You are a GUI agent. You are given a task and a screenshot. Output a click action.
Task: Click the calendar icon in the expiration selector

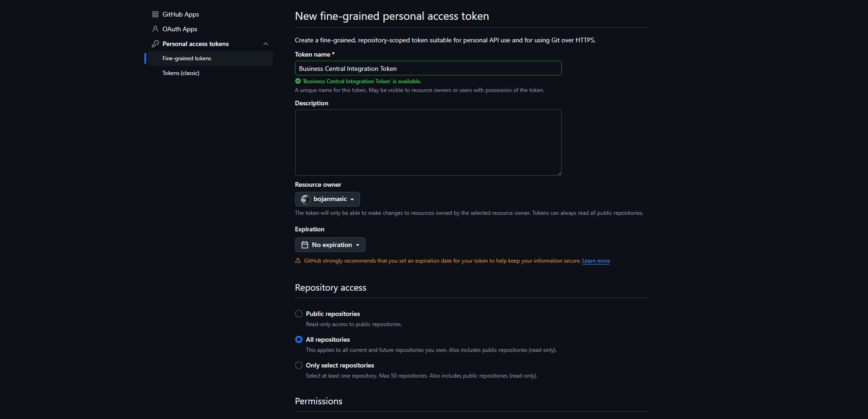[x=305, y=245]
